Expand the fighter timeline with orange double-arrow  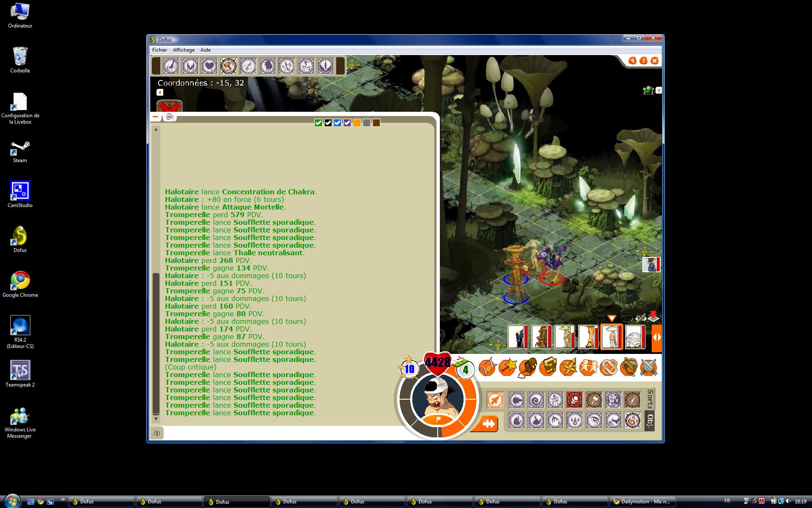pos(657,337)
